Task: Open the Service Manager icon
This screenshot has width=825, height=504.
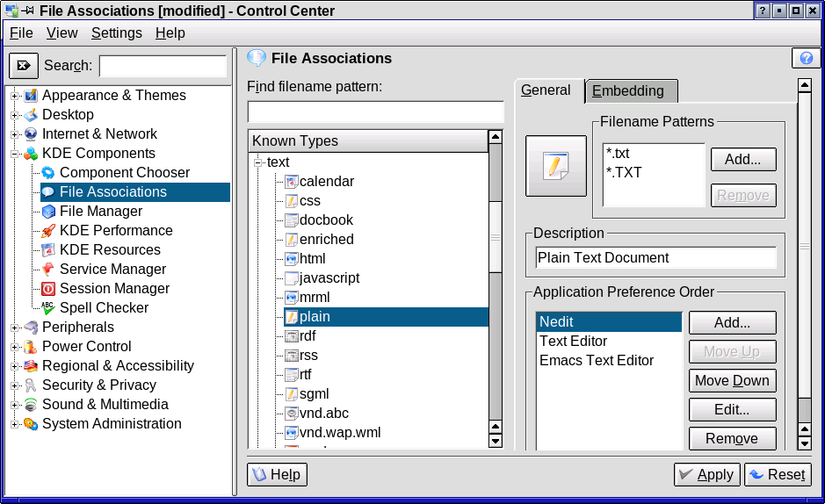Action: [48, 270]
